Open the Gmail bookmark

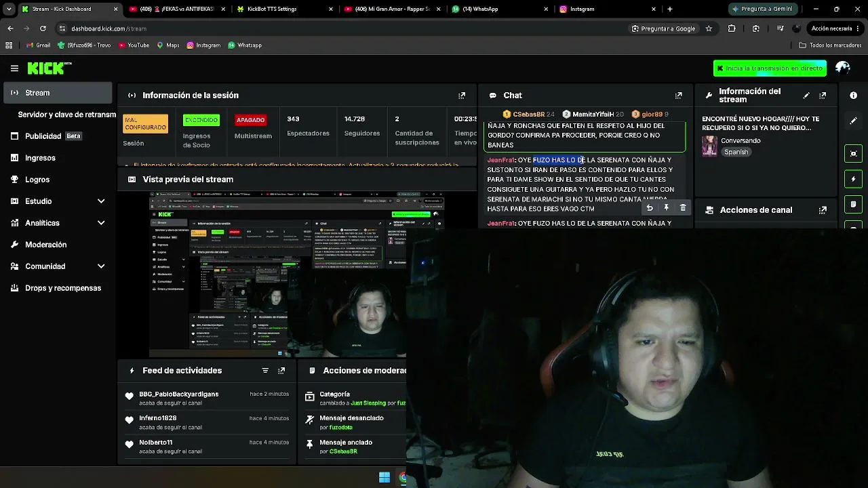[38, 45]
